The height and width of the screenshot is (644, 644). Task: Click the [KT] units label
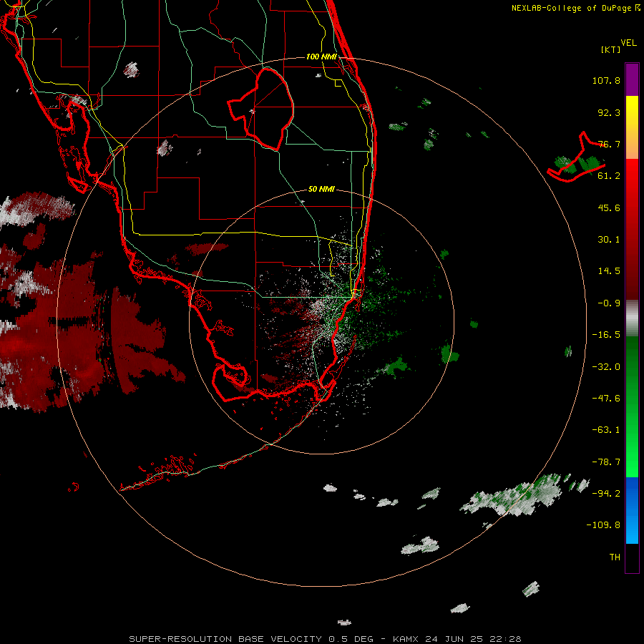(611, 49)
